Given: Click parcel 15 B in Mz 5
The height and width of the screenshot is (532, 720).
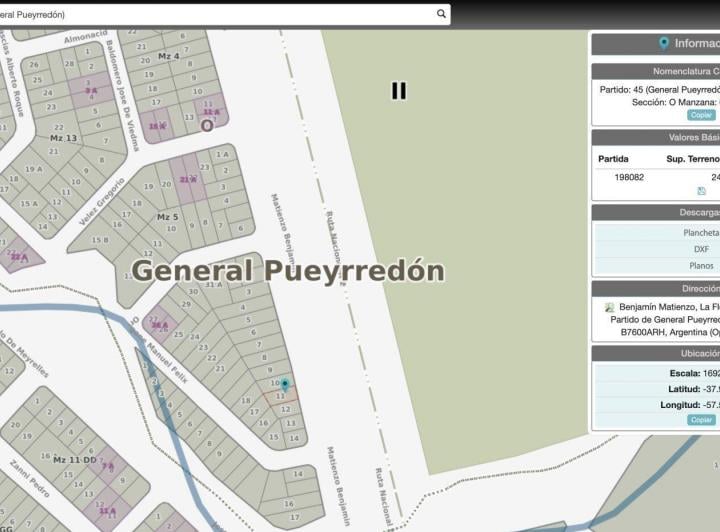Looking at the screenshot, I should click(x=100, y=240).
